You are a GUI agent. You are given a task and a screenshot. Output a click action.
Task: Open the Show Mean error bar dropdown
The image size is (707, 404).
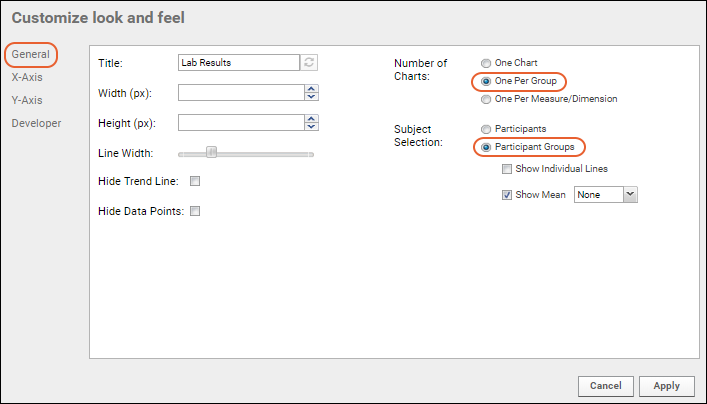[x=630, y=195]
